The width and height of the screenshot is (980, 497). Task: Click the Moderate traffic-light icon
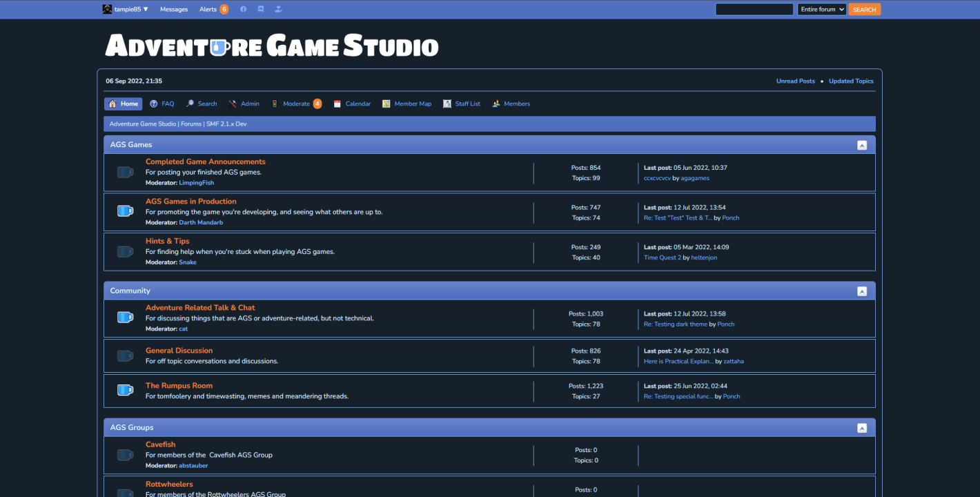pyautogui.click(x=275, y=104)
